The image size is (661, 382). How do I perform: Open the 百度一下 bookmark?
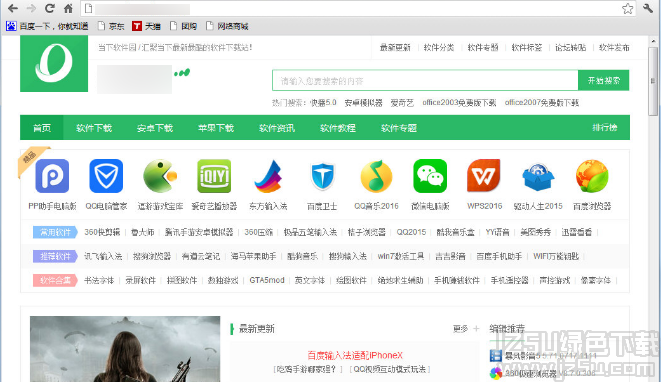(47, 26)
